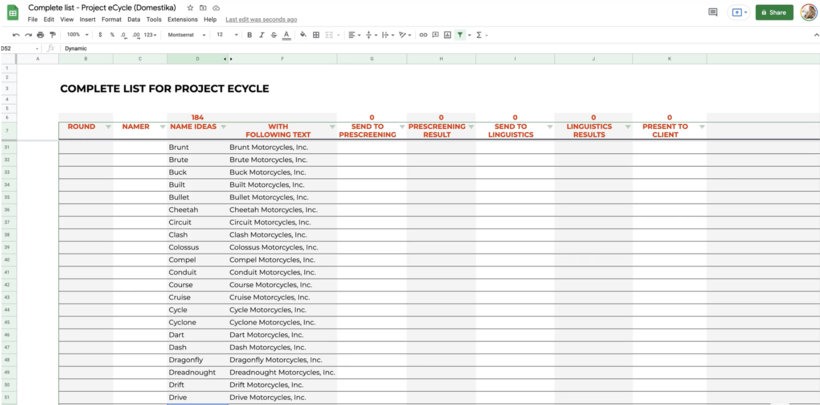The height and width of the screenshot is (405, 820).
Task: Click the Insert chart icon
Action: coord(447,35)
